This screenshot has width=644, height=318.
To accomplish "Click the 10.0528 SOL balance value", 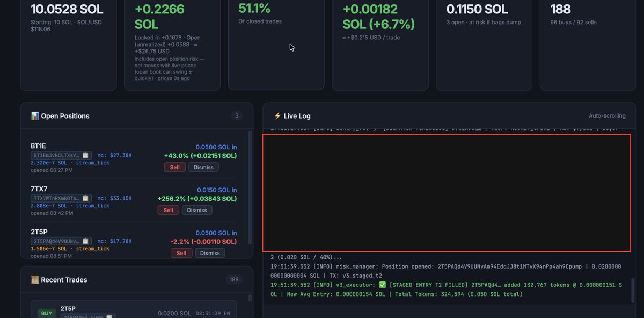I will pos(67,9).
